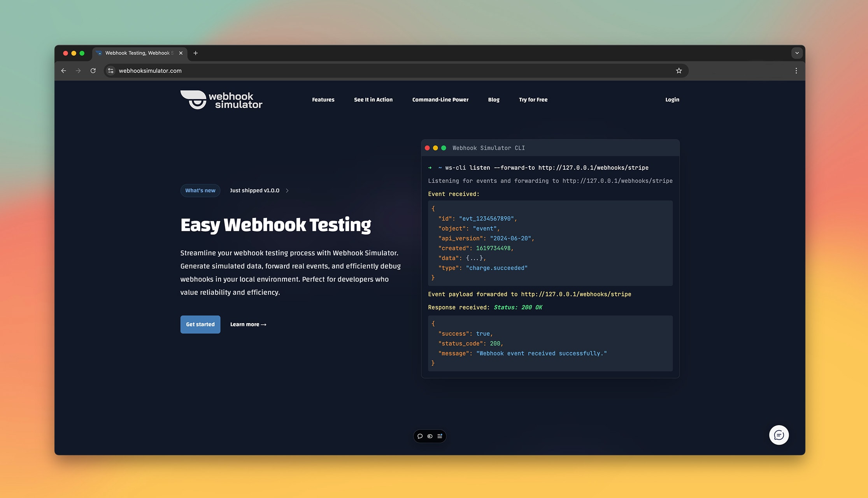The image size is (868, 498).
Task: Select the Webhook Testing browser tab
Action: click(139, 53)
